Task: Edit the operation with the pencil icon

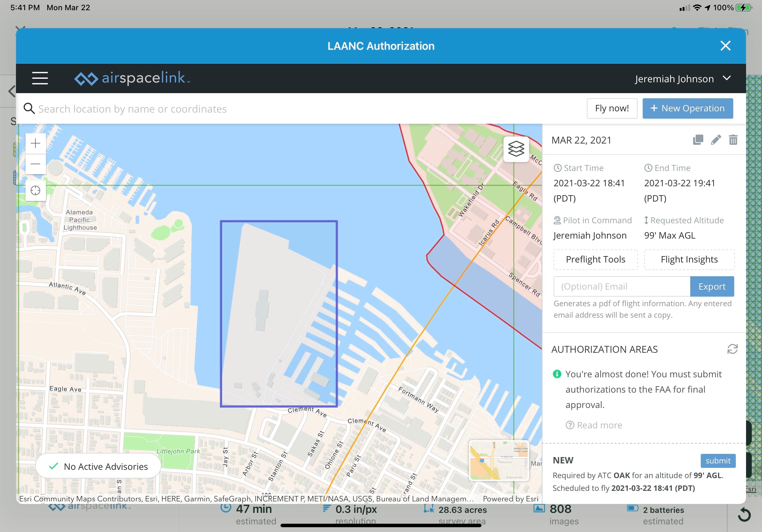Action: (716, 140)
